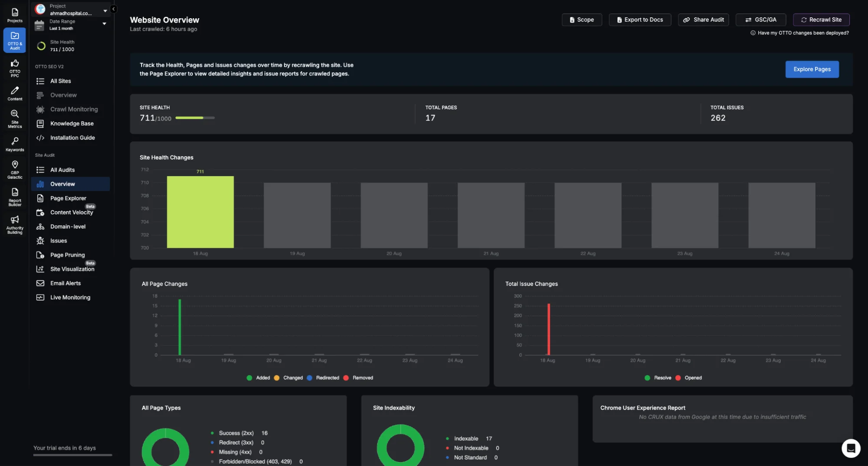The height and width of the screenshot is (466, 868).
Task: Click the site health progress bar
Action: [x=195, y=118]
